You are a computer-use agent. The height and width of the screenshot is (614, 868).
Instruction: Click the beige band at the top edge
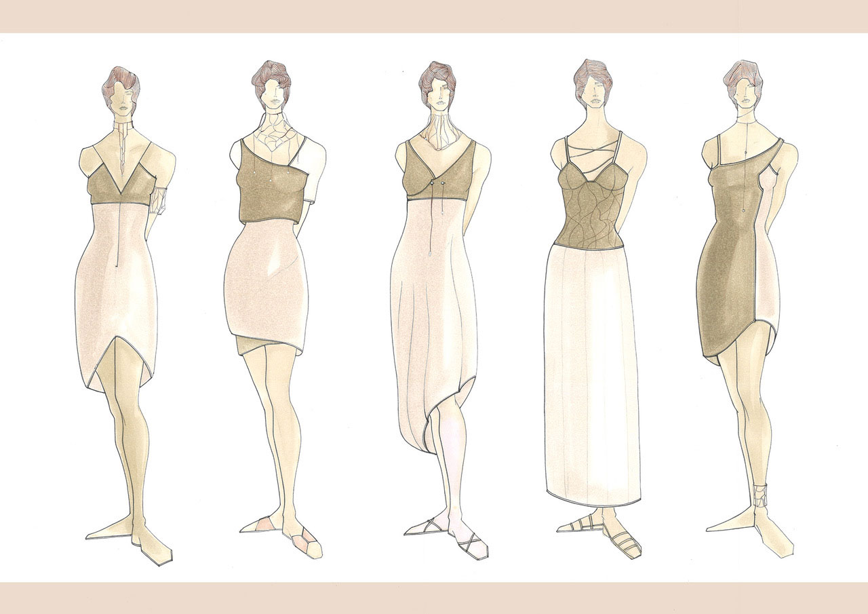(434, 16)
